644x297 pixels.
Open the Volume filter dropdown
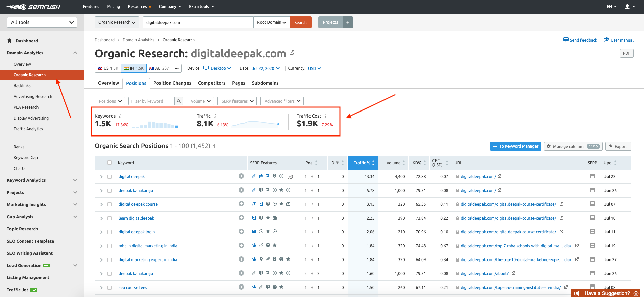(200, 101)
